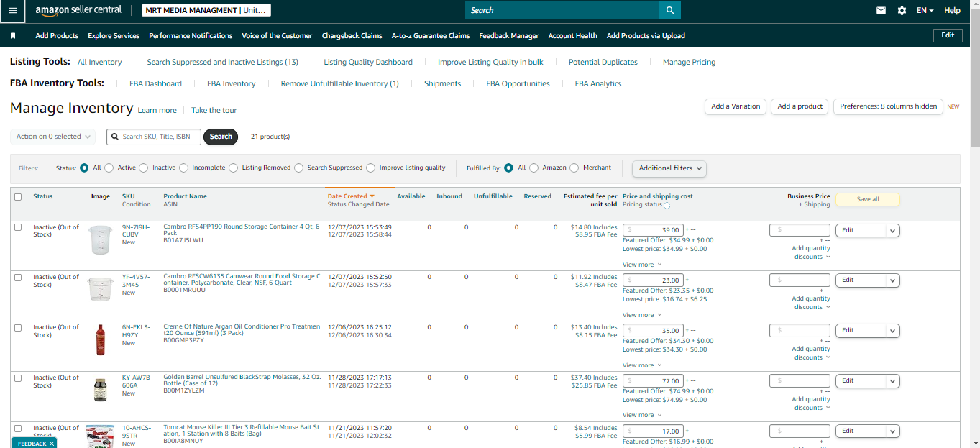Open Chargeback Claims menu item
The width and height of the screenshot is (980, 448).
pyautogui.click(x=352, y=35)
